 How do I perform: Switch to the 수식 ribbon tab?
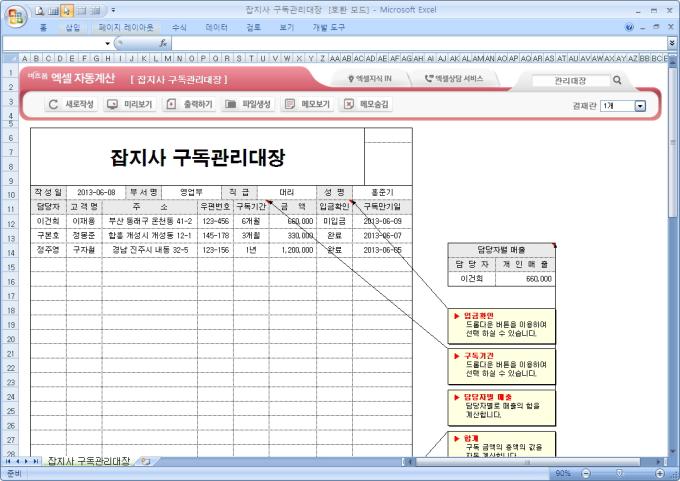[179, 28]
